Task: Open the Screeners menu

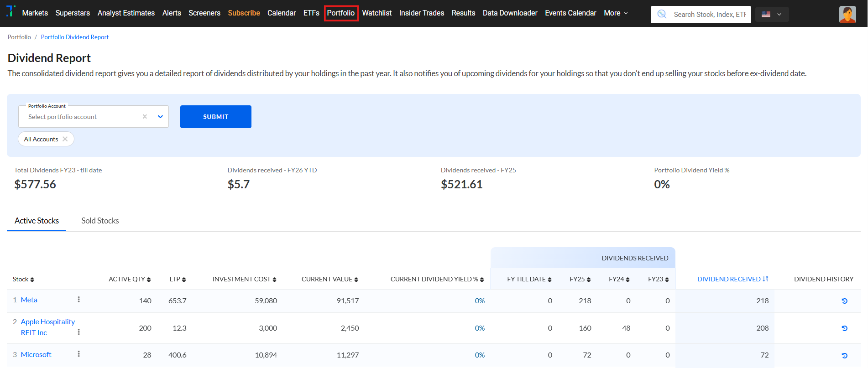Action: point(204,13)
